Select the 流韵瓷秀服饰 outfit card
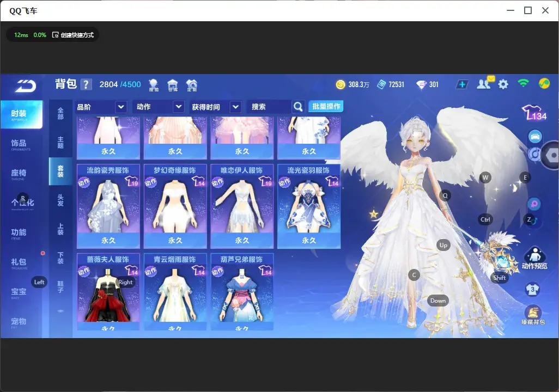Viewport: 559px width, 392px height. (x=108, y=206)
